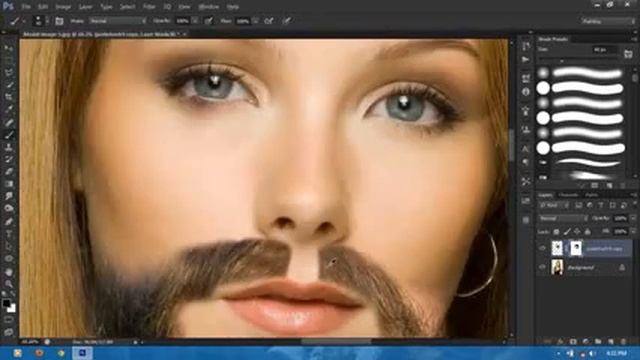Open the Image menu

tap(63, 7)
